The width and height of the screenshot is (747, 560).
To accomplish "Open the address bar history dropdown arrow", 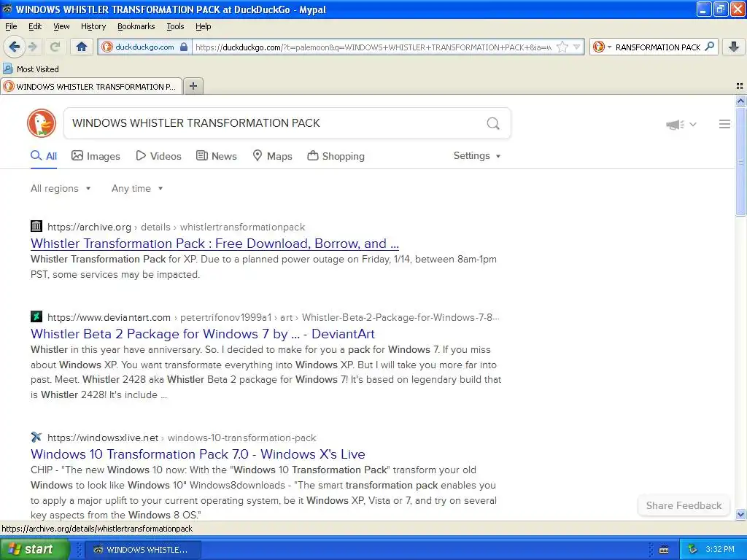I will pyautogui.click(x=576, y=47).
